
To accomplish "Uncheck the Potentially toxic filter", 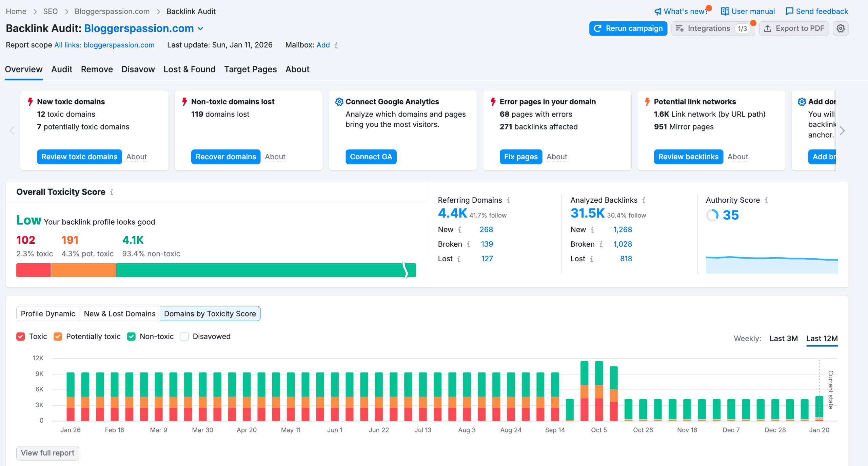I will 58,336.
